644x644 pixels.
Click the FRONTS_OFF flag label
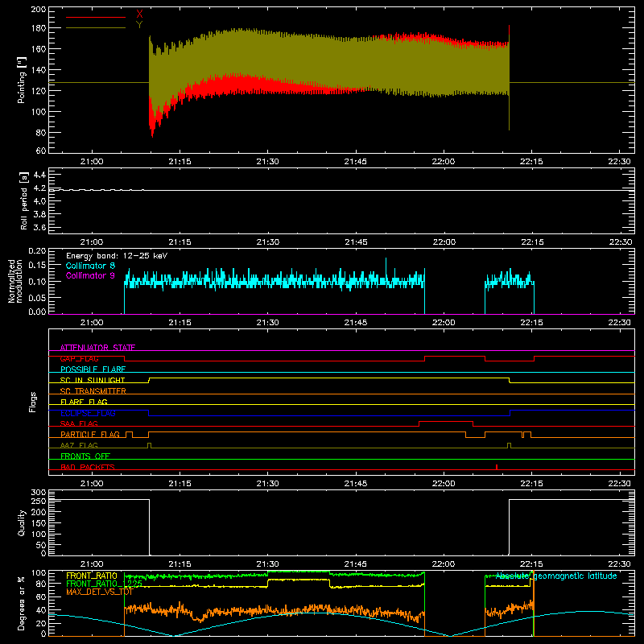click(x=85, y=456)
